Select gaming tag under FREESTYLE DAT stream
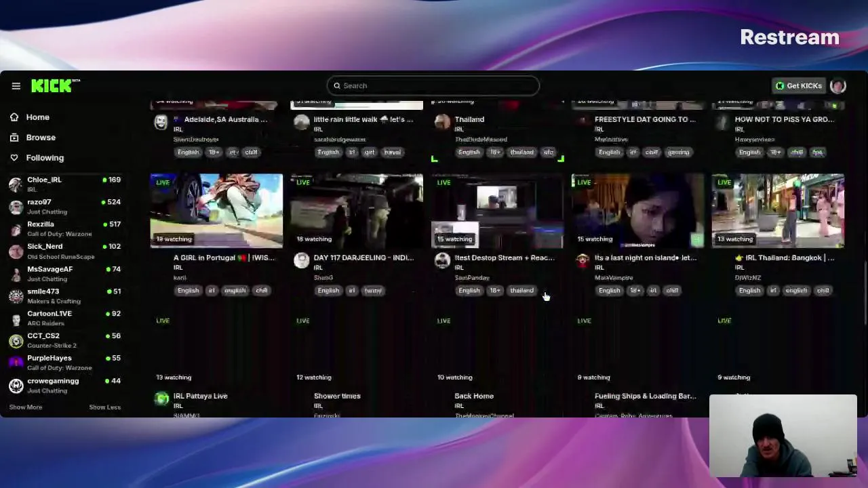The height and width of the screenshot is (488, 868). 678,152
